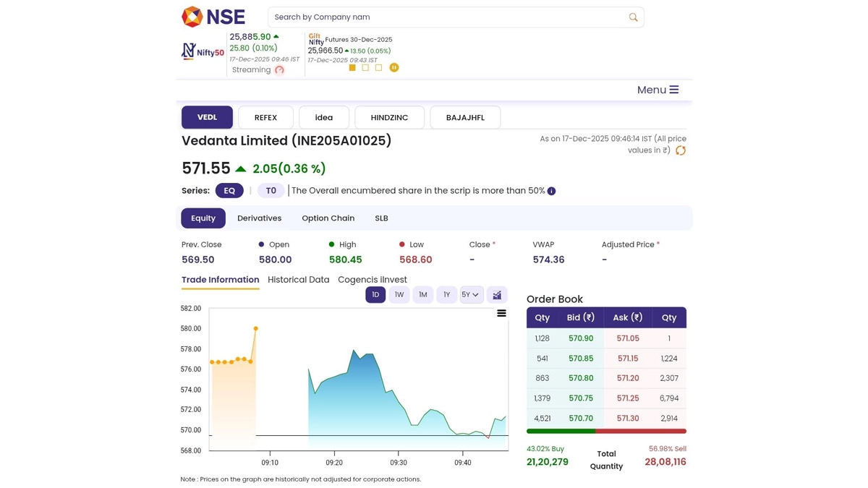Open Cogencis iInvest link
Screen dimensions: 868x488
372,280
